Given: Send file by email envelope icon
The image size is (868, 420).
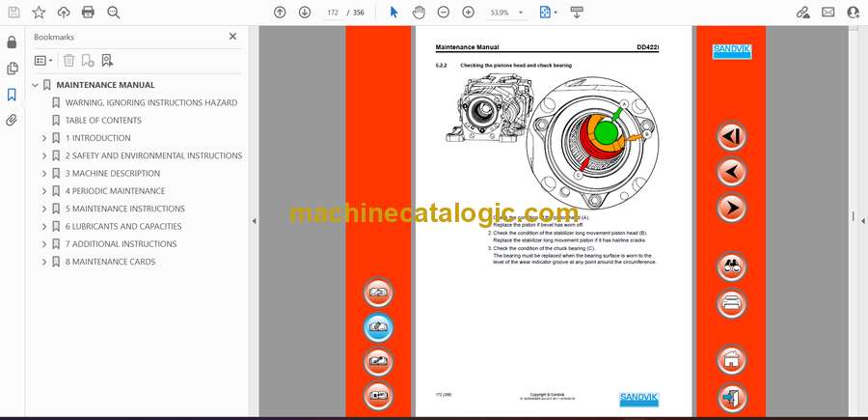Looking at the screenshot, I should [828, 13].
